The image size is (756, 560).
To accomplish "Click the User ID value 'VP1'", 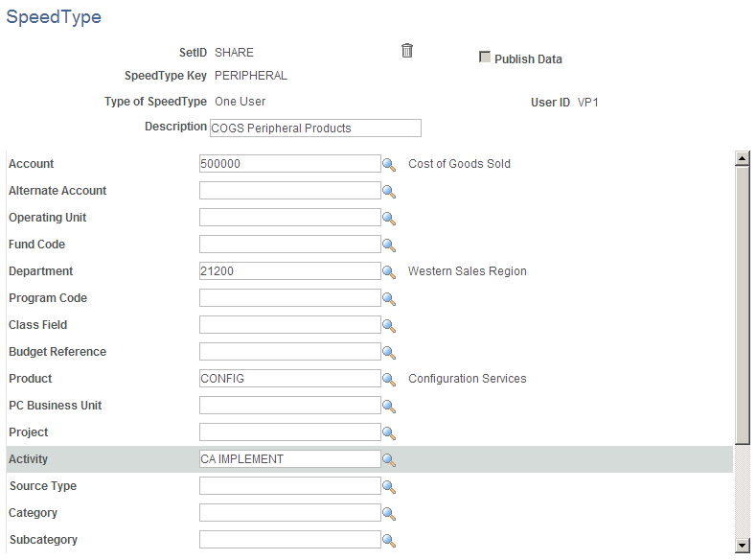I will (587, 103).
